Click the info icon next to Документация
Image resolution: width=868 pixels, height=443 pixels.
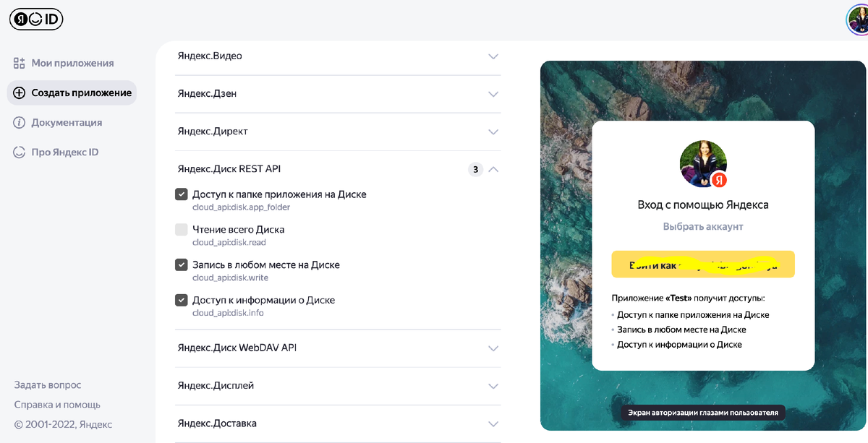point(20,122)
